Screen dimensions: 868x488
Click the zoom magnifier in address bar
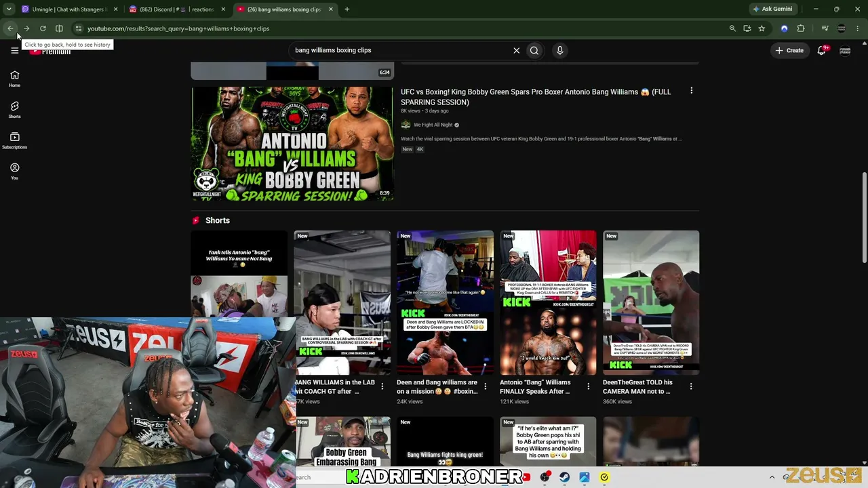coord(732,28)
